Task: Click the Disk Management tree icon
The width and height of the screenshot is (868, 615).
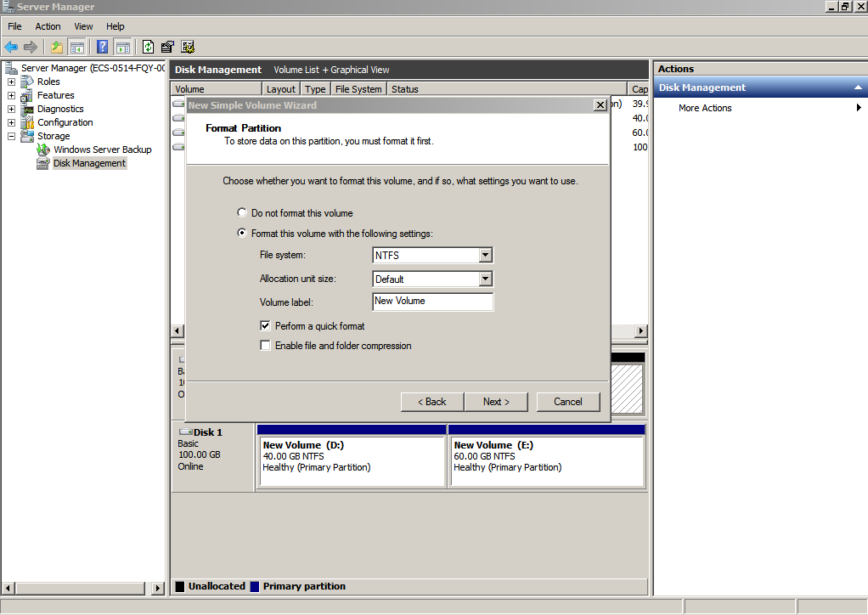Action: tap(43, 163)
